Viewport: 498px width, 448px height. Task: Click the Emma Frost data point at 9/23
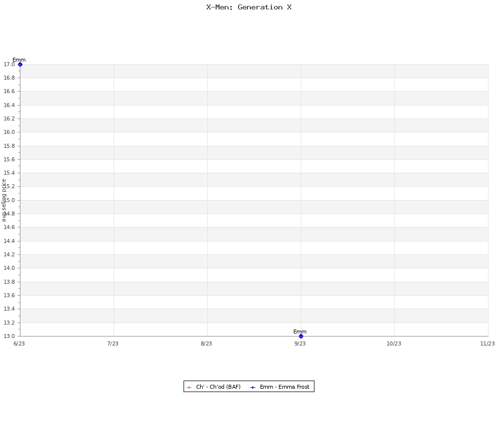[301, 336]
